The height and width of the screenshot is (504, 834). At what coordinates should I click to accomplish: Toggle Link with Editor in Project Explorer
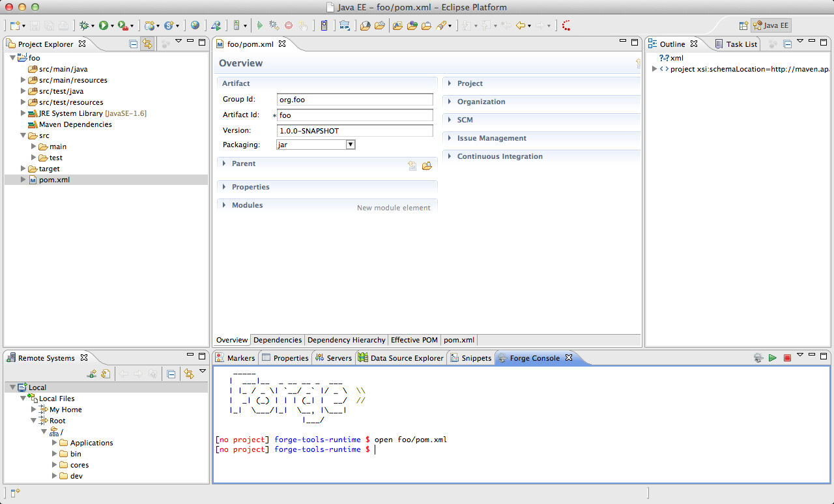pyautogui.click(x=147, y=44)
